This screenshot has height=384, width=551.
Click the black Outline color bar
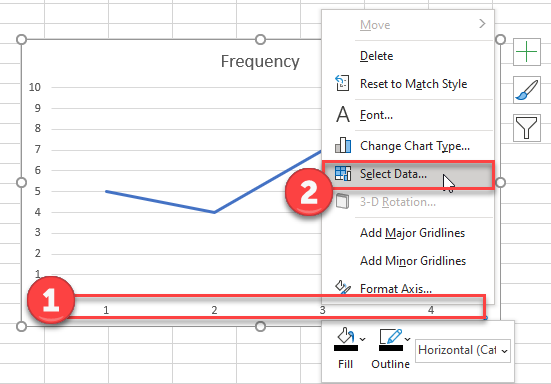[x=391, y=348]
